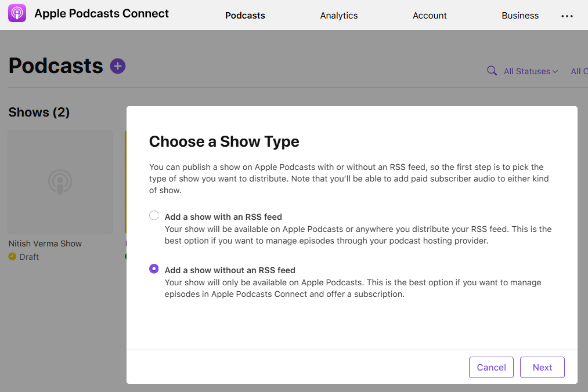Open Nitish Verma Show artwork thumbnail
588x392 pixels.
[60, 182]
